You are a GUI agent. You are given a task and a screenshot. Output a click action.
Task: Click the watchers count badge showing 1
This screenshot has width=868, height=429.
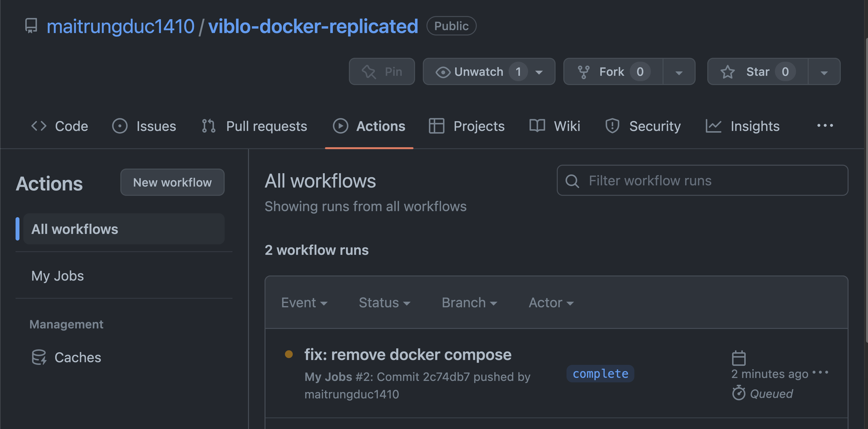[x=518, y=72]
